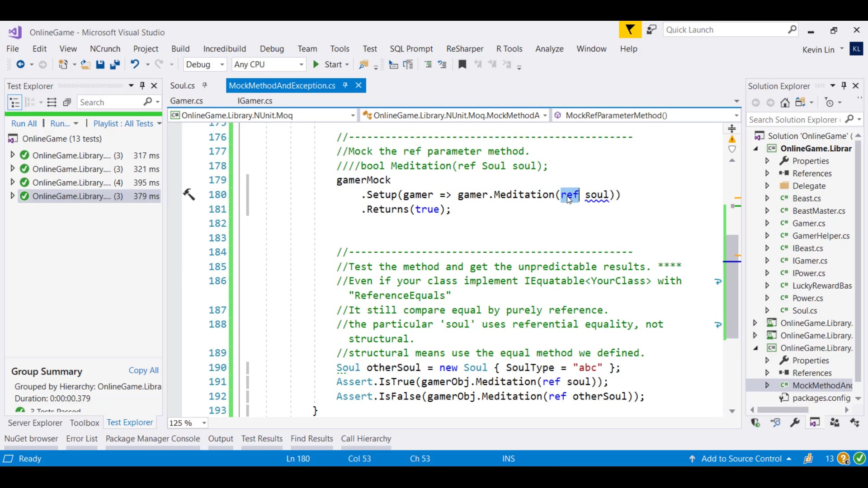Click the screwdriver action icon on line 180
Viewport: 868px width, 488px height.
pos(189,194)
